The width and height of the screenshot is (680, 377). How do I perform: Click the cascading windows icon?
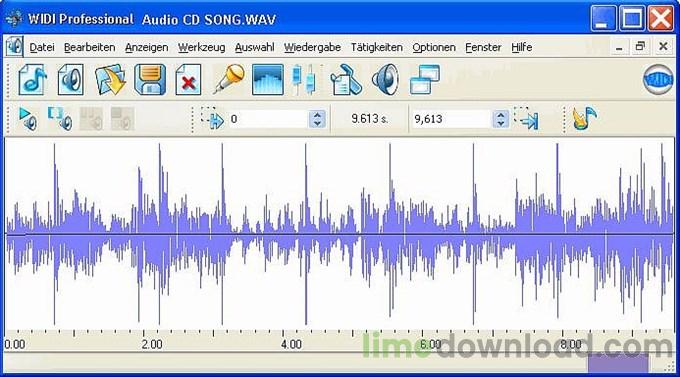425,80
